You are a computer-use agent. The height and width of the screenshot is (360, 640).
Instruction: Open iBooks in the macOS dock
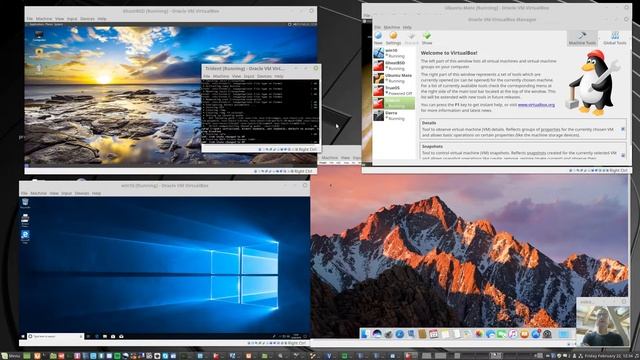pos(524,334)
